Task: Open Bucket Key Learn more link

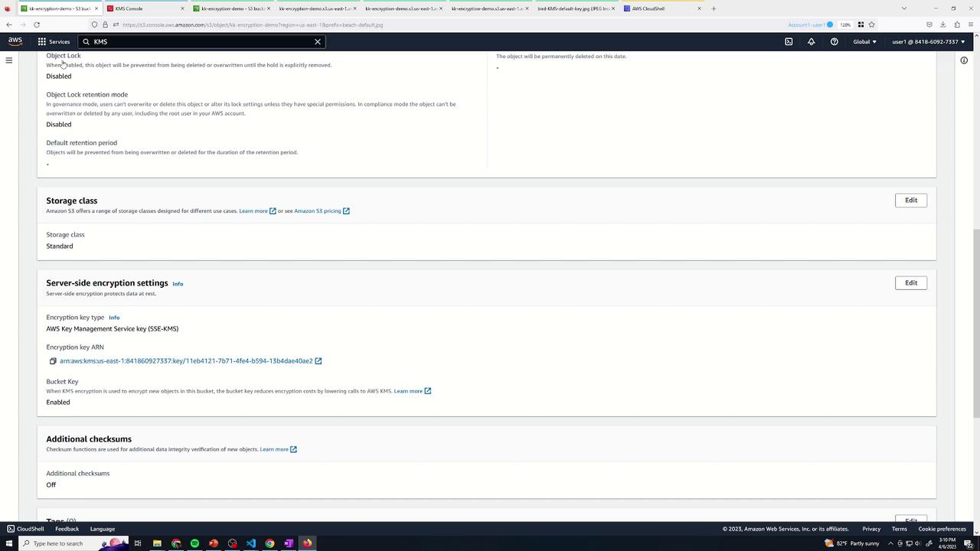Action: (412, 391)
